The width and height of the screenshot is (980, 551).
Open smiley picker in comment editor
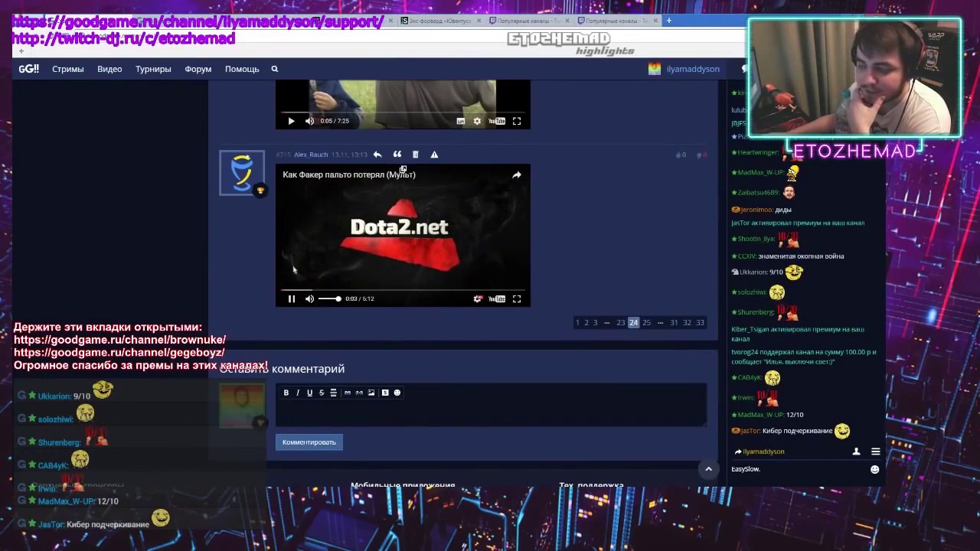click(x=397, y=393)
